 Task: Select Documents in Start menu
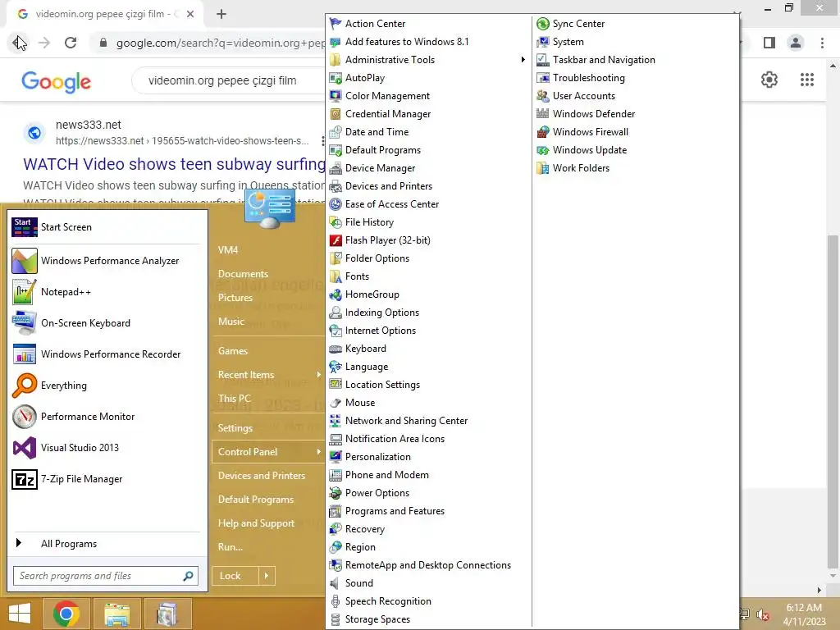243,274
